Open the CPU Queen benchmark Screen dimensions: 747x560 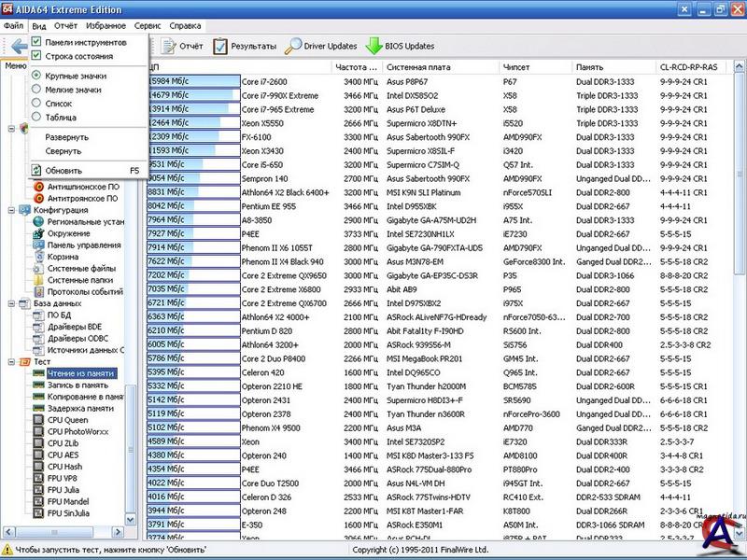[67, 420]
